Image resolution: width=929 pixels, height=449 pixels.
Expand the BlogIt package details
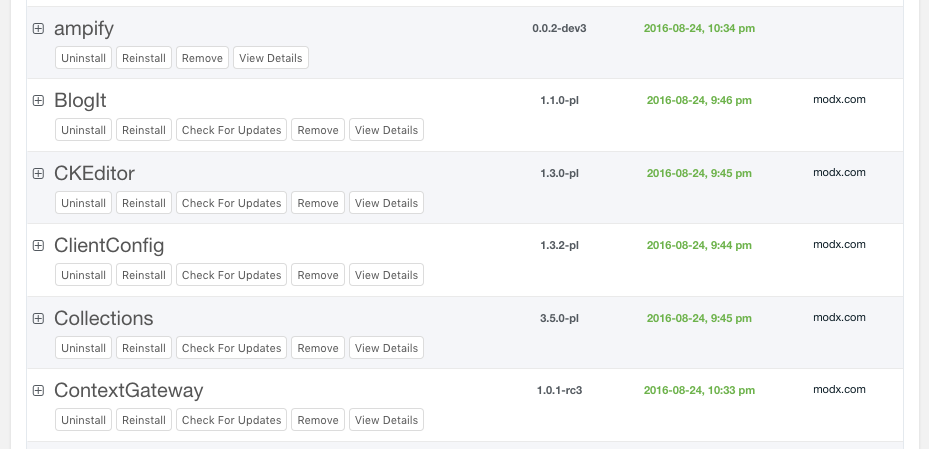tap(38, 101)
